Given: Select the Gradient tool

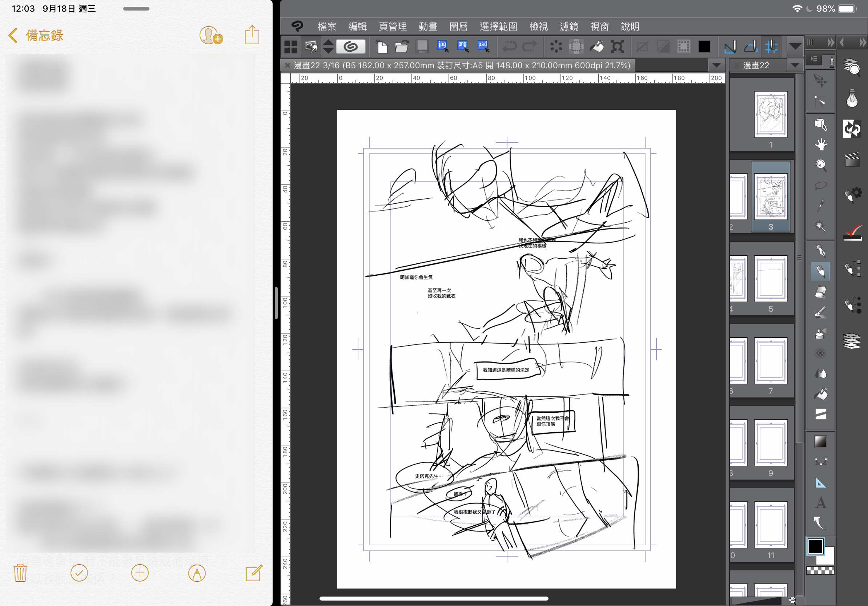Looking at the screenshot, I should click(x=820, y=442).
